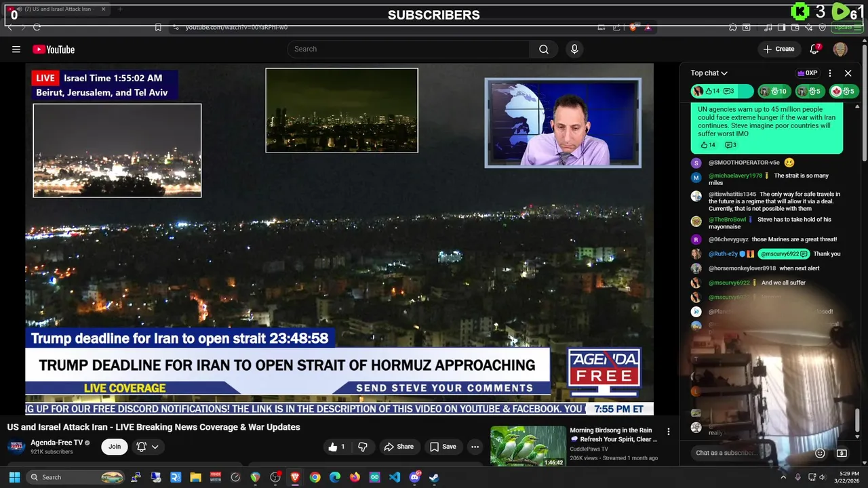Open the YouTube hamburger guide menu
868x488 pixels.
pos(16,49)
